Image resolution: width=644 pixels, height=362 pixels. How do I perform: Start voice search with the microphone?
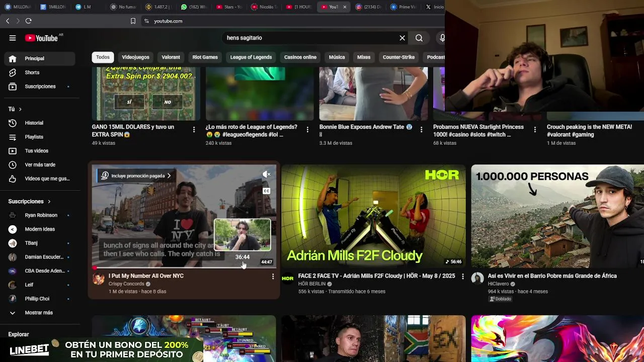pyautogui.click(x=442, y=38)
